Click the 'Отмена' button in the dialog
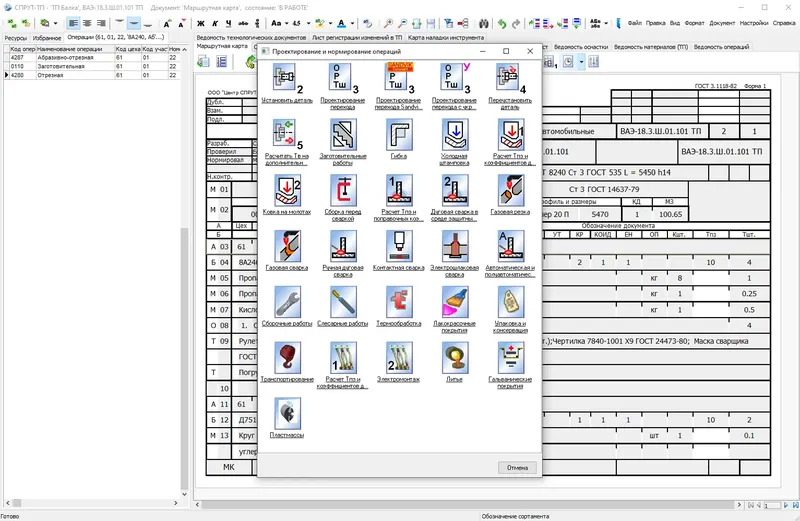Screen dimensions: 800x521 click(x=517, y=467)
